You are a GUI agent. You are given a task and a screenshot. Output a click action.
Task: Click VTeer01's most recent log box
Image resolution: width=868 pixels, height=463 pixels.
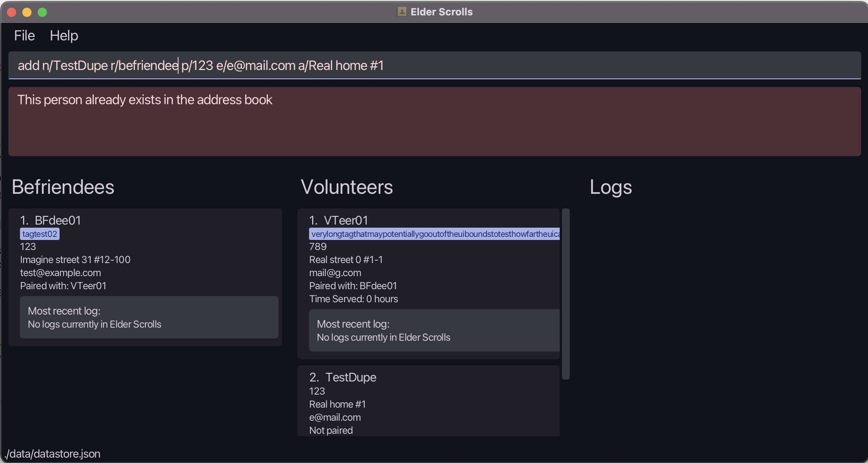(434, 330)
